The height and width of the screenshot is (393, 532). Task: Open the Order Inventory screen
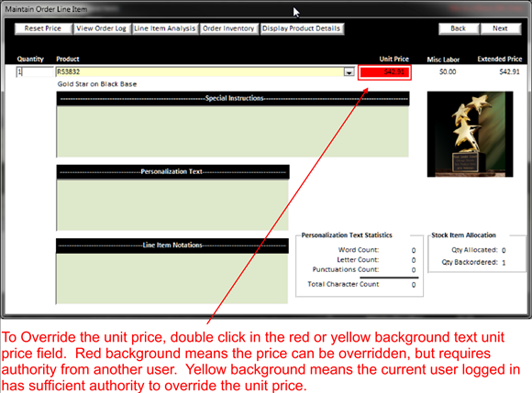click(228, 28)
